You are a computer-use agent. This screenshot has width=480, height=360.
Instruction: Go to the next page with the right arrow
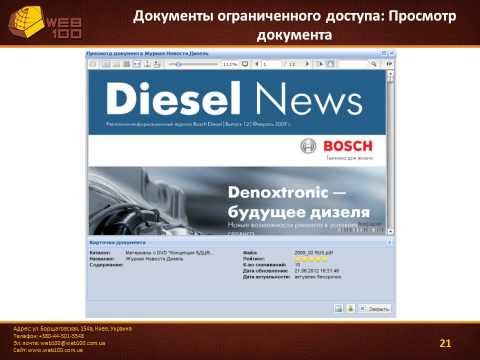pos(307,64)
